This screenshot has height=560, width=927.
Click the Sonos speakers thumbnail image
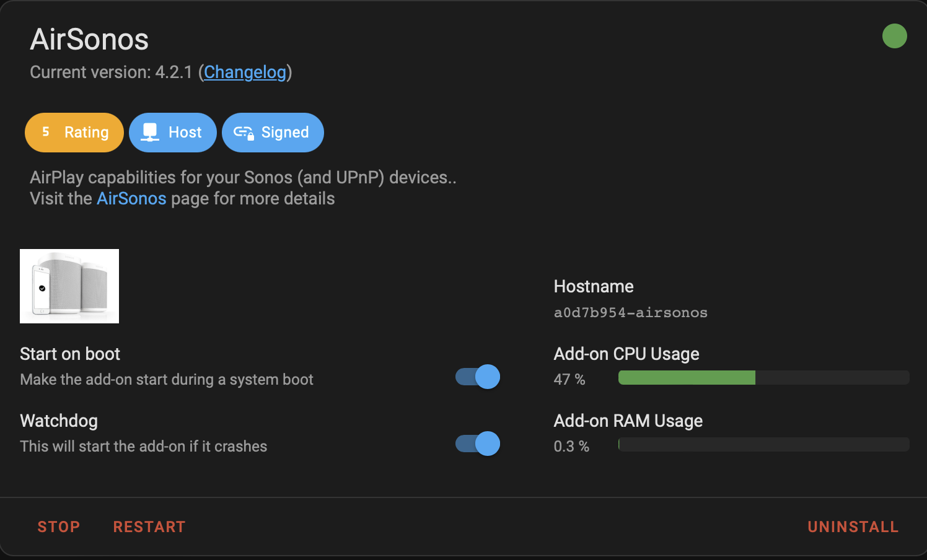(x=69, y=286)
